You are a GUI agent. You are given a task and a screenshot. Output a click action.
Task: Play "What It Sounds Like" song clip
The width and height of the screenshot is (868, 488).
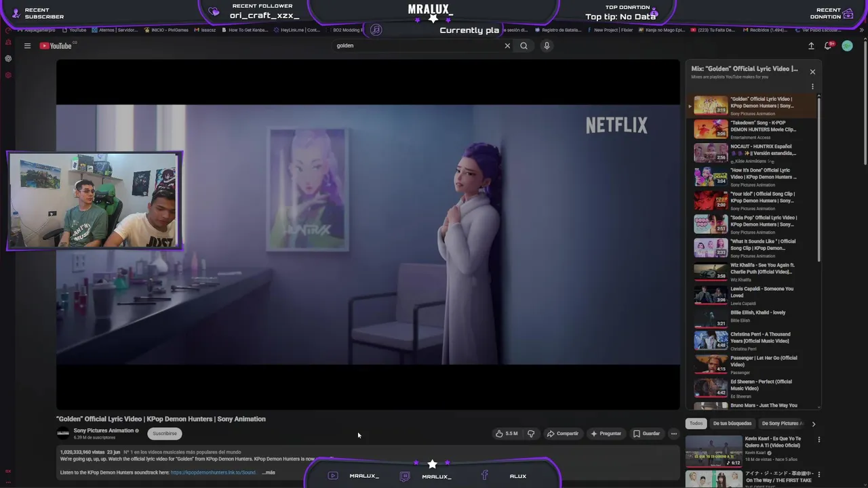coord(752,247)
